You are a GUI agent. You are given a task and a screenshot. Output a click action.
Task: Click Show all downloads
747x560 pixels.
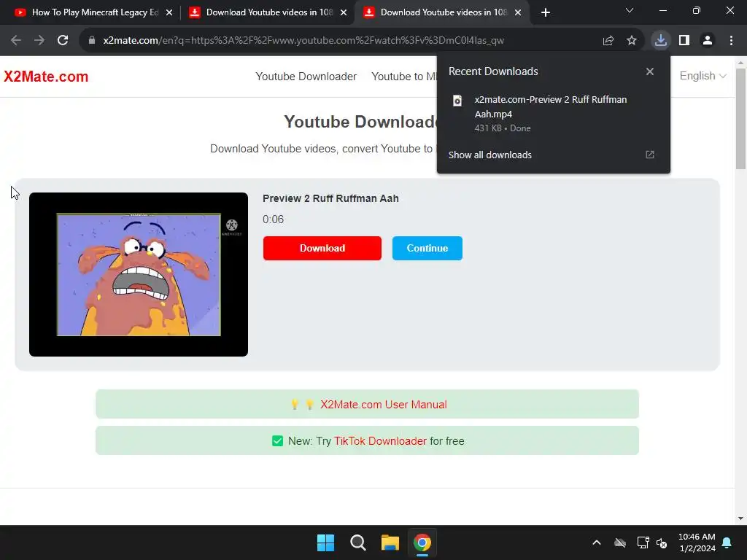tap(489, 155)
